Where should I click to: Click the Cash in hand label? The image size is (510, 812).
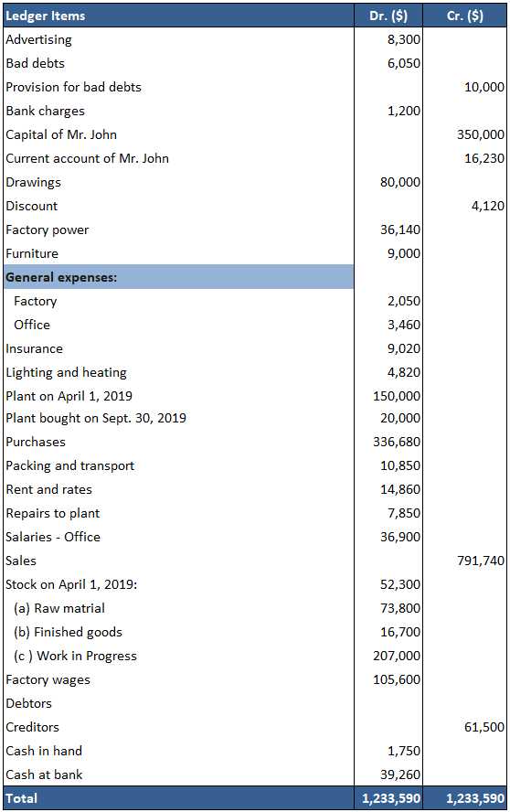pos(44,752)
